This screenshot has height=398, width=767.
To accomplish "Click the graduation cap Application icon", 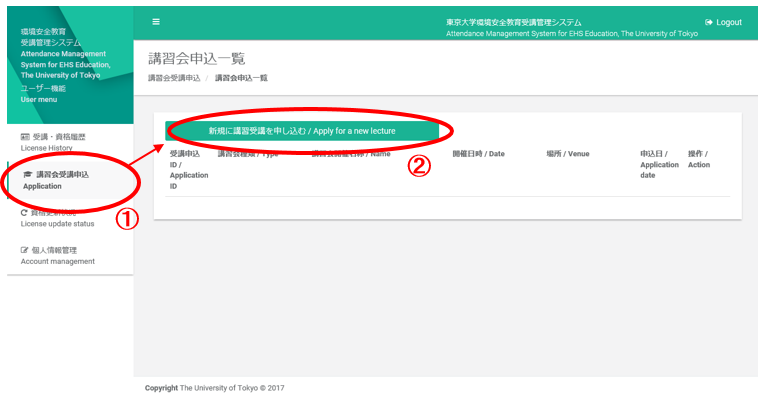I will [x=28, y=175].
